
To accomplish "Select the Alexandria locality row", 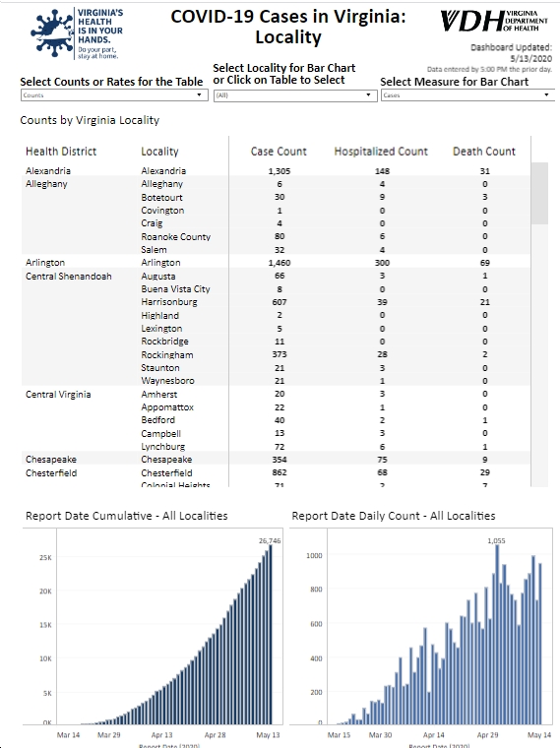I will [x=276, y=171].
